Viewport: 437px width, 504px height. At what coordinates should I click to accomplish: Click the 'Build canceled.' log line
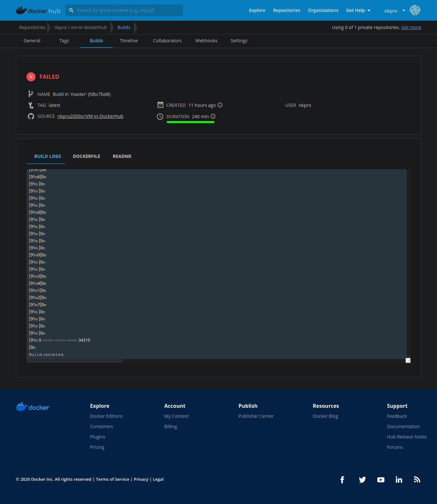(46, 355)
